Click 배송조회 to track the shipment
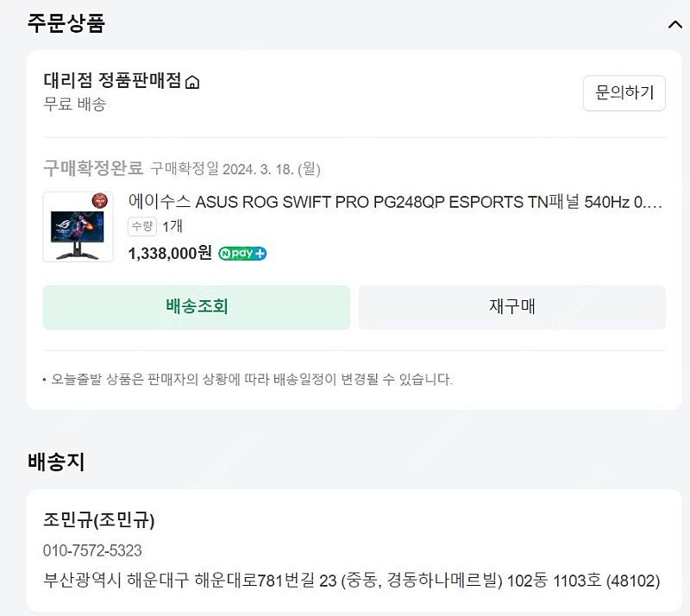This screenshot has height=616, width=690. coord(196,306)
